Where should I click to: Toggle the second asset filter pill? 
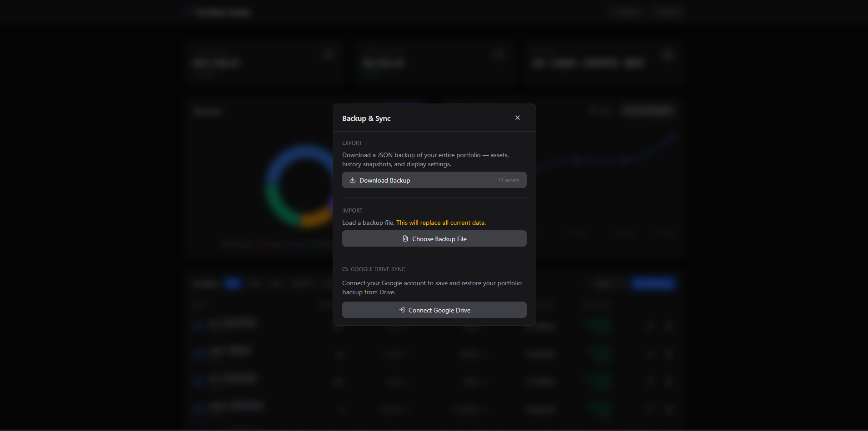(x=255, y=283)
